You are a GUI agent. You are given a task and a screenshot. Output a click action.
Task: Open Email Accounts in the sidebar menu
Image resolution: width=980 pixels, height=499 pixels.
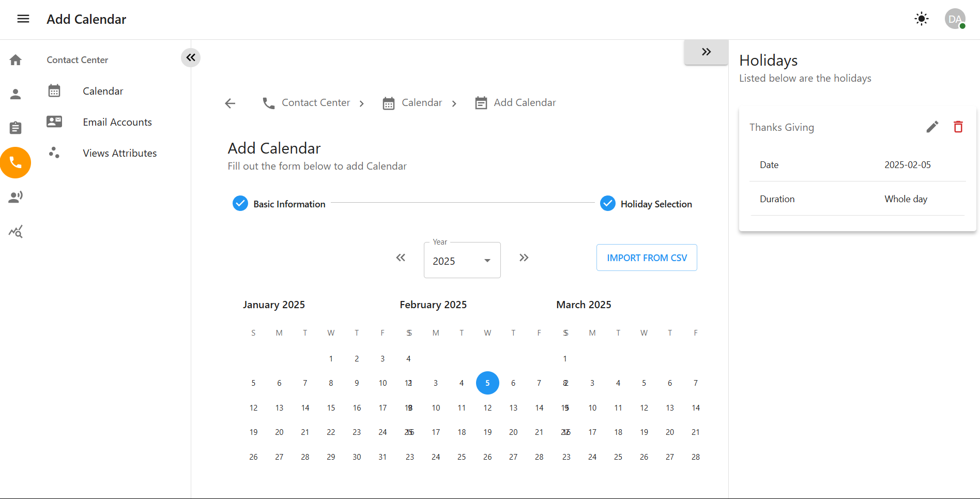click(117, 122)
